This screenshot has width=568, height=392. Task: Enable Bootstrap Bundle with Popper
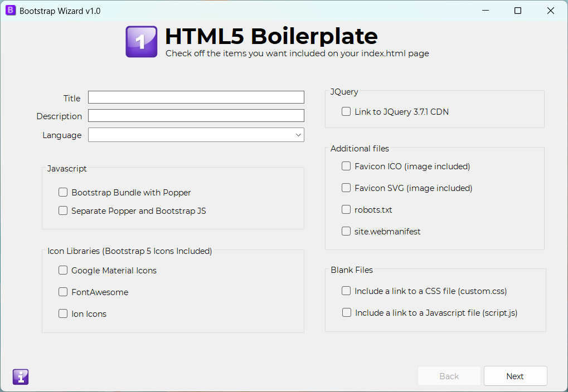click(x=63, y=193)
